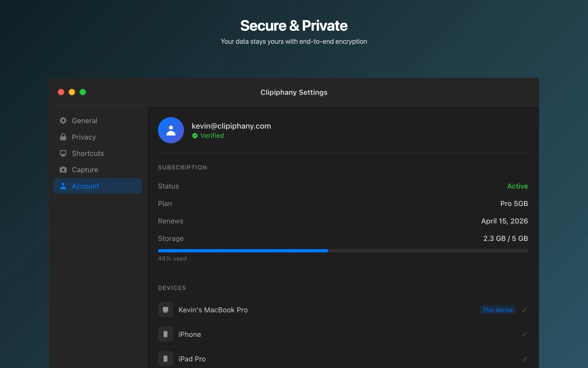Click the green Verified checkmark icon
This screenshot has height=368, width=588.
(x=195, y=136)
